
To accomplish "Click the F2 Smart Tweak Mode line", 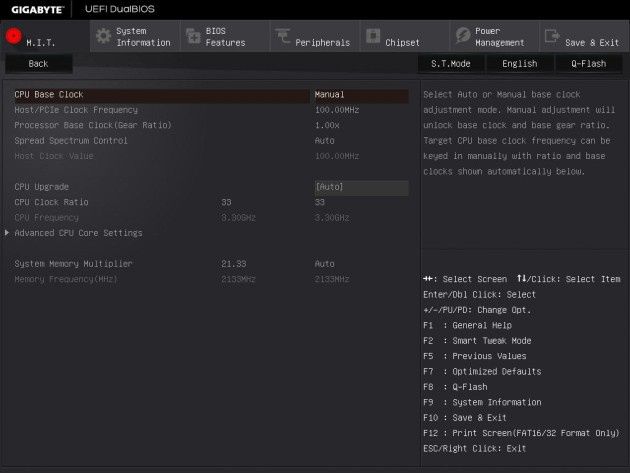I will [477, 341].
